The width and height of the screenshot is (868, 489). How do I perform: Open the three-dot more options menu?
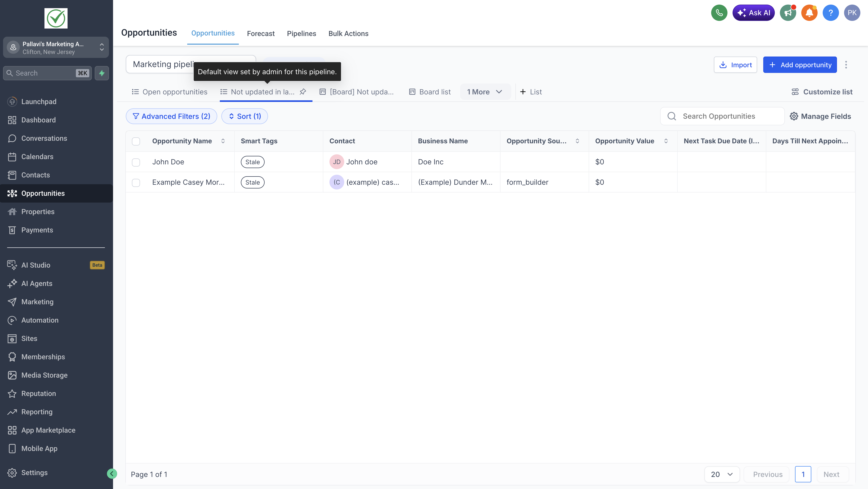[846, 65]
